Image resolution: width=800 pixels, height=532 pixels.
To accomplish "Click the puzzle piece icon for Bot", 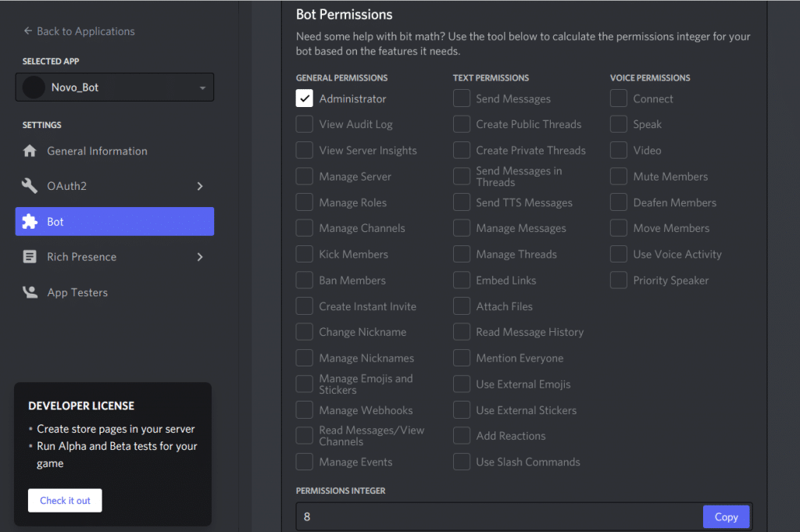I will [30, 221].
